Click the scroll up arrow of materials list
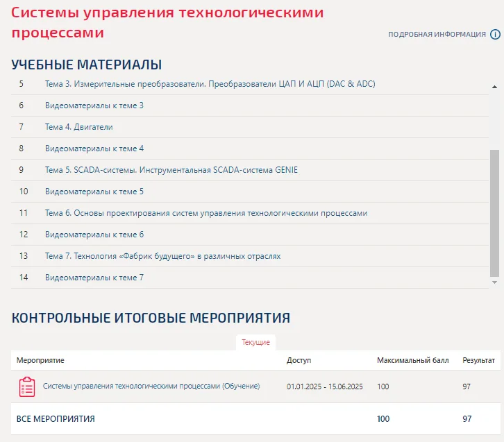504x442 pixels. [494, 87]
